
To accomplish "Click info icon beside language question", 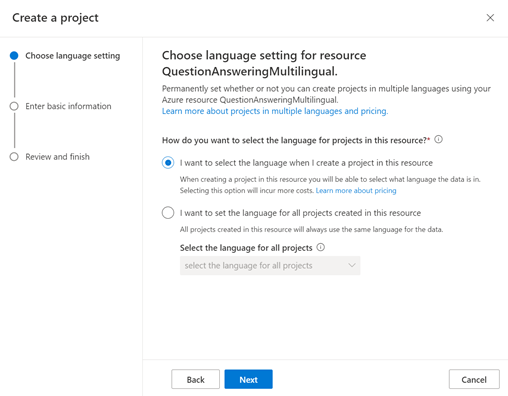I will [439, 139].
